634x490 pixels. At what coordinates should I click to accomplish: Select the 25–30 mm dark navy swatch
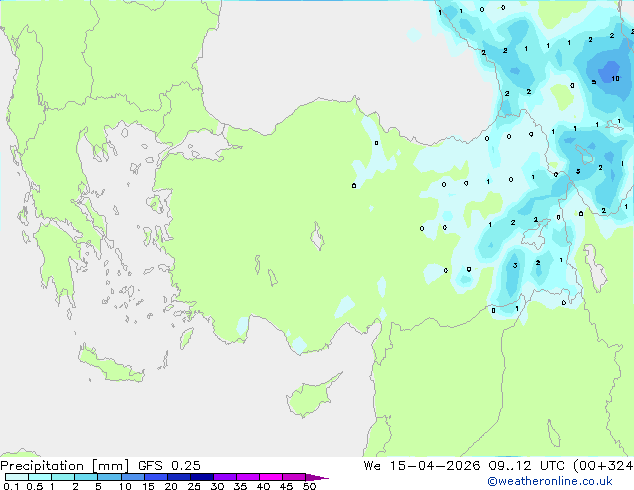(x=201, y=477)
